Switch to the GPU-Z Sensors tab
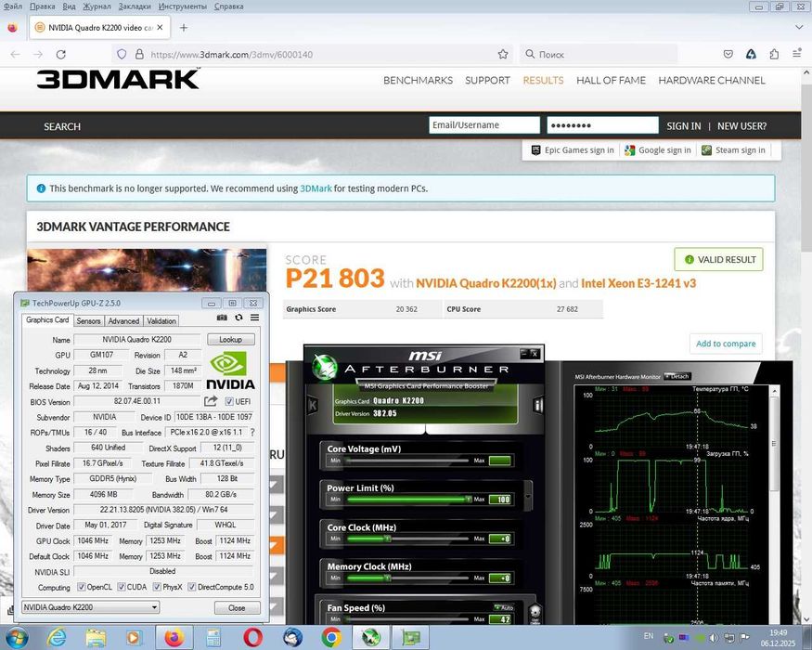812x650 pixels. 88,321
